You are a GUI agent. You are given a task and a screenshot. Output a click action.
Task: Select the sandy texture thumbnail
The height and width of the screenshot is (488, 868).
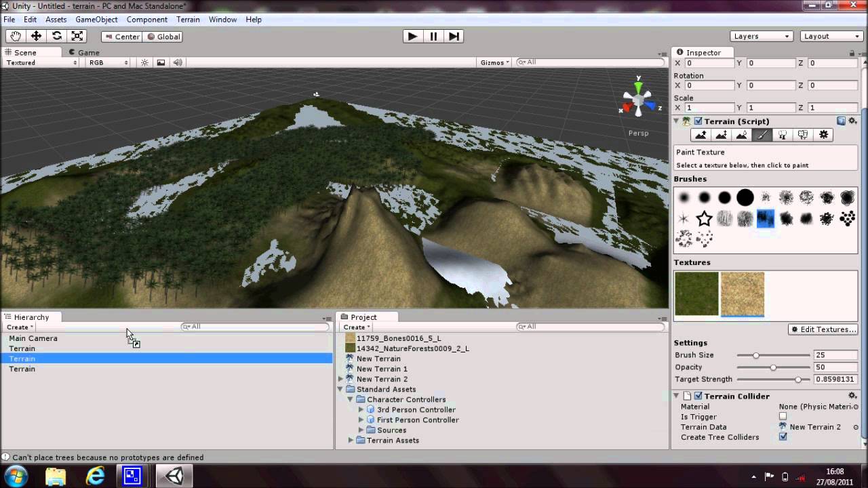click(743, 293)
